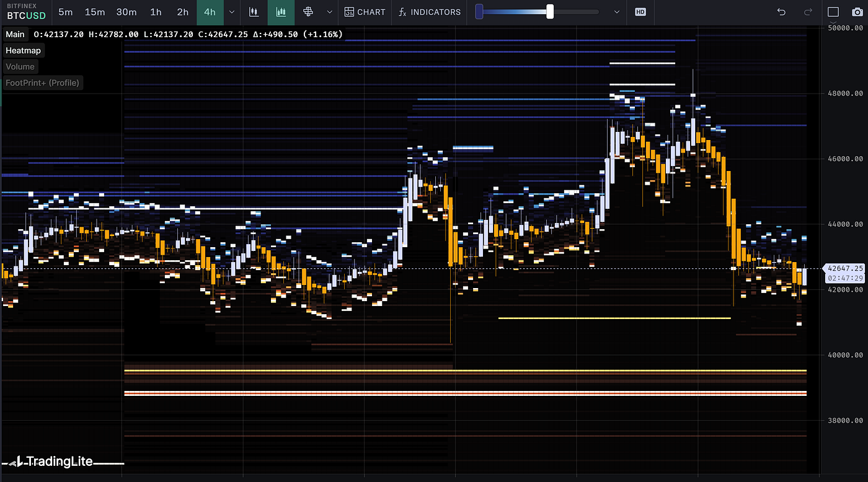868x482 pixels.
Task: Toggle the FootPrint+ (Profile) layer label
Action: point(43,82)
